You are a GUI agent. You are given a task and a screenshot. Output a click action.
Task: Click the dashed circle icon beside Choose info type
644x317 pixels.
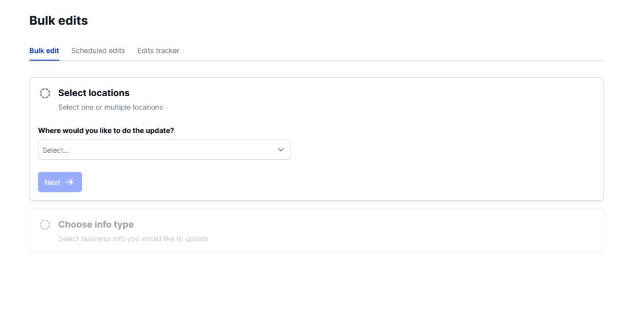point(45,225)
